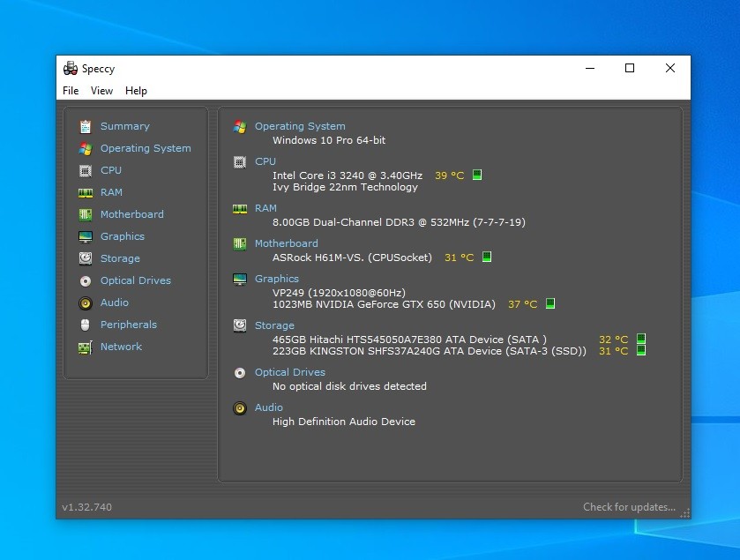Click the Motherboard icon in summary panel

(x=240, y=244)
